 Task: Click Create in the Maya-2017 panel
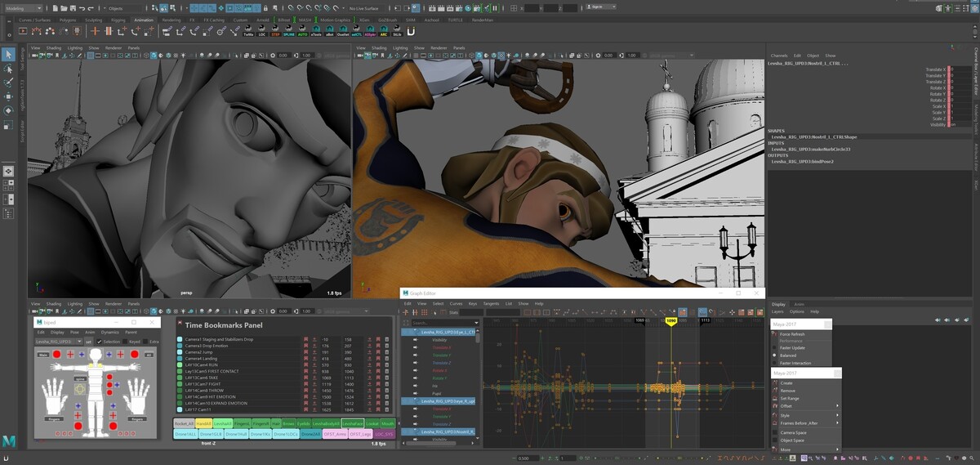point(786,383)
